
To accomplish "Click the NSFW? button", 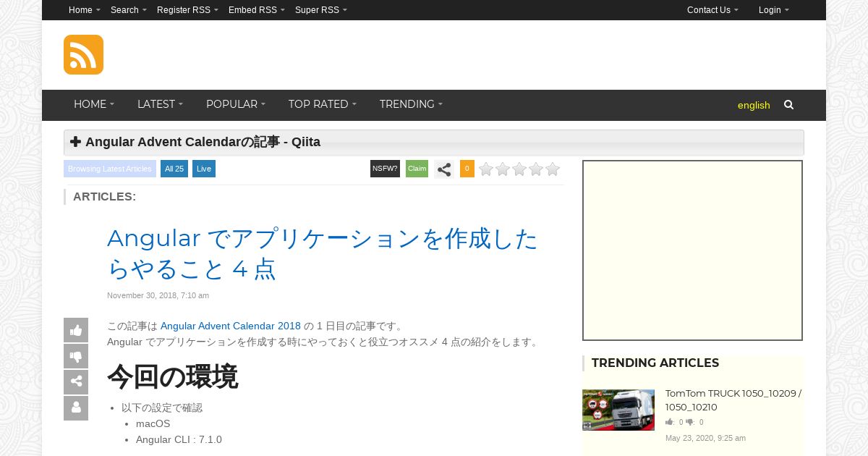I will click(385, 169).
